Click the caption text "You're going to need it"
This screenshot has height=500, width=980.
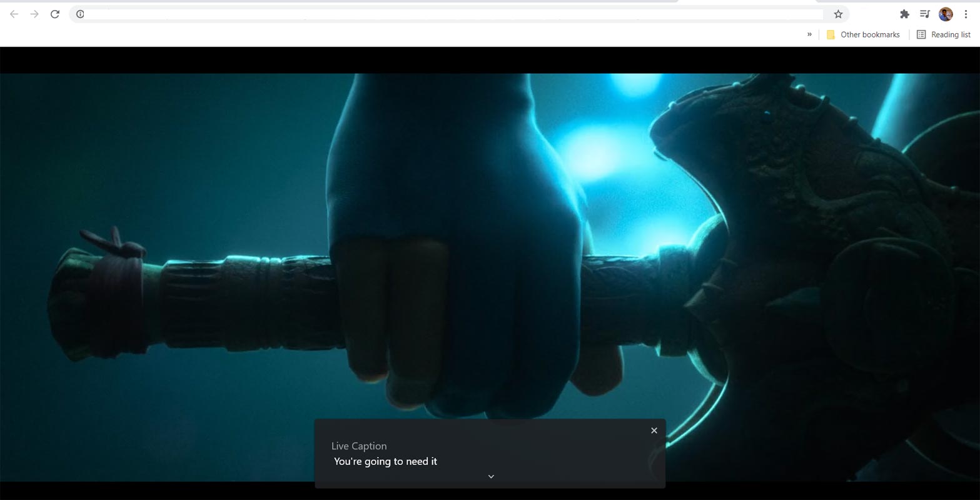(385, 461)
